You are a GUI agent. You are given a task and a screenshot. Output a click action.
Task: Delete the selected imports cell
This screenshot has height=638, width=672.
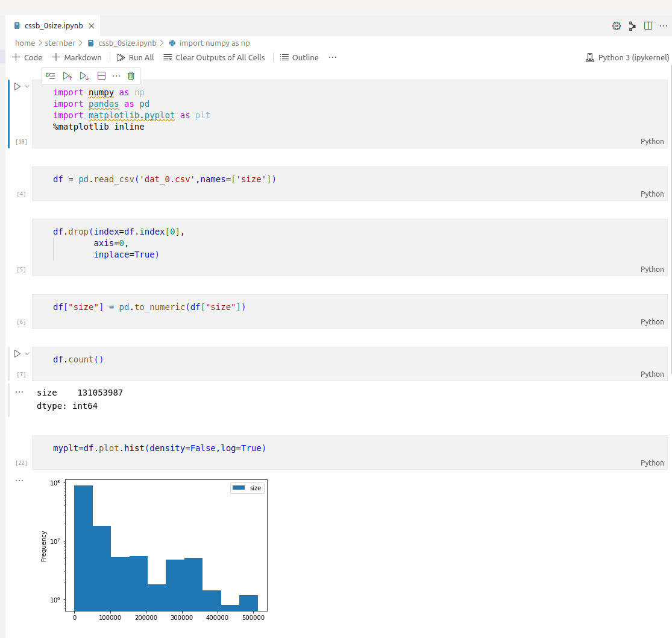point(131,76)
